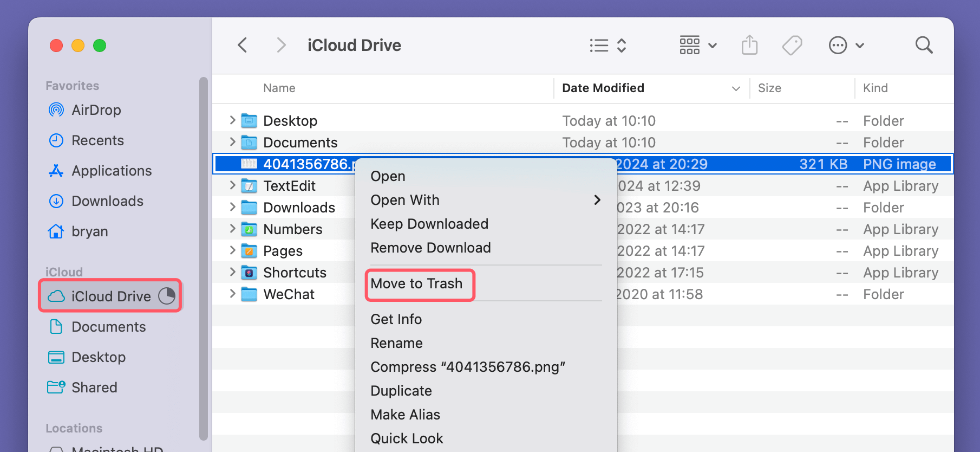The height and width of the screenshot is (452, 980).
Task: Select the WeChat folder icon
Action: pyautogui.click(x=249, y=294)
